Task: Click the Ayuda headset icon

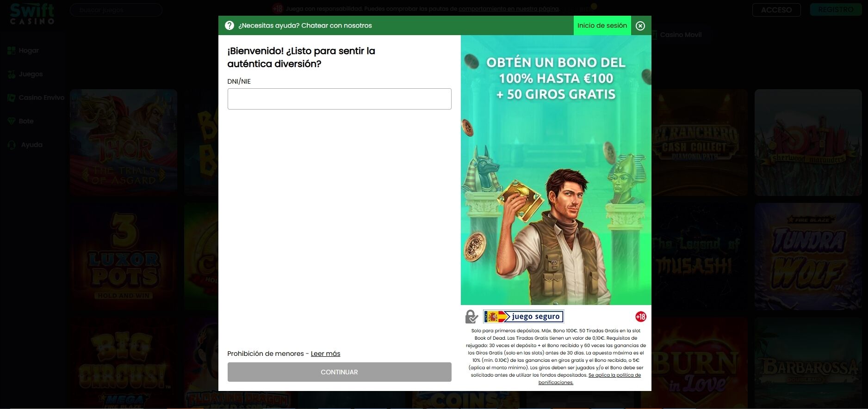Action: click(12, 145)
